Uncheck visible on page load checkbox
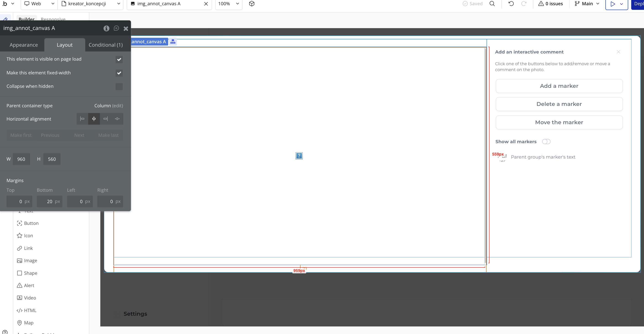 pos(119,59)
